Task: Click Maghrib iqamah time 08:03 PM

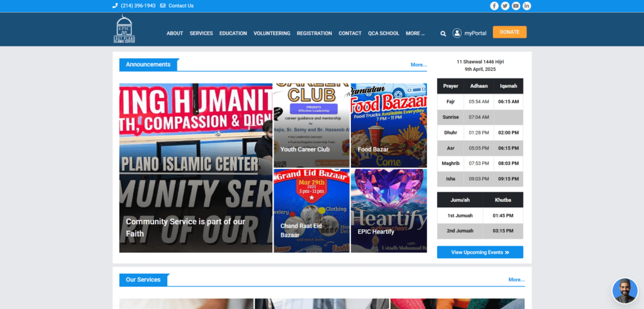Action: pyautogui.click(x=508, y=163)
